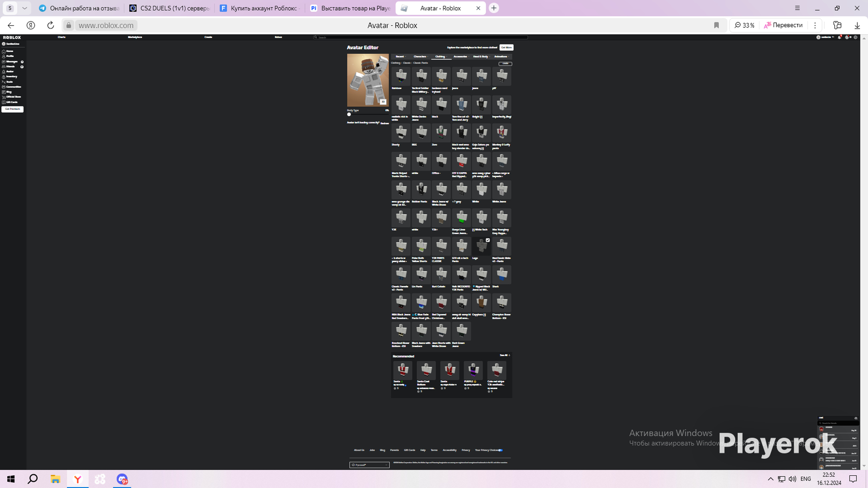868x488 pixels.
Task: Expand the Recent tab dropdown
Action: tap(400, 57)
